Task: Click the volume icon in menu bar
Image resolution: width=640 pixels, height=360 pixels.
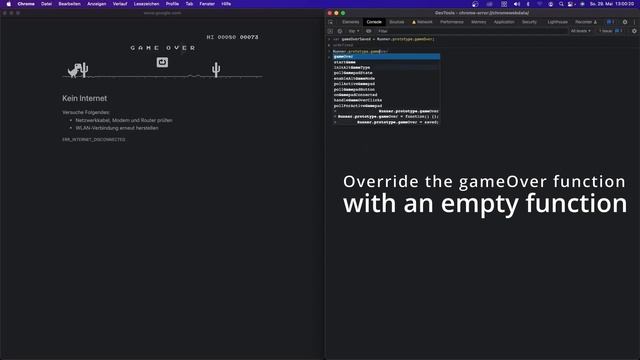Action: (517, 4)
